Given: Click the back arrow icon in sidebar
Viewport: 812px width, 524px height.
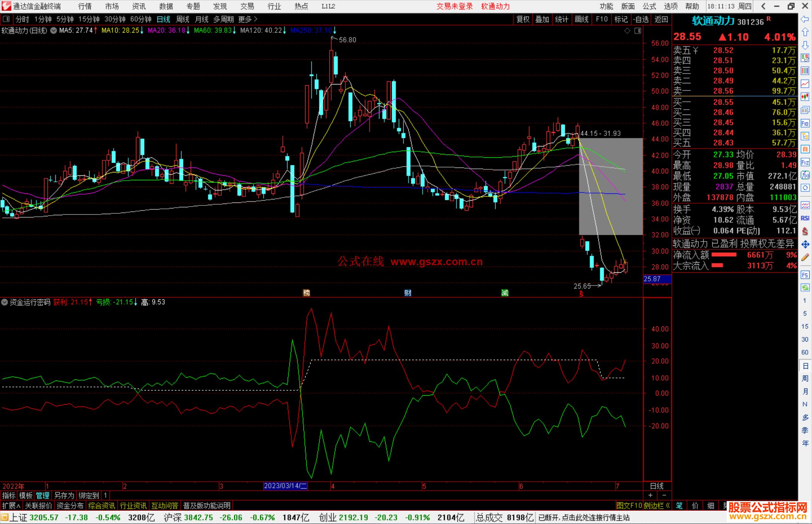Looking at the screenshot, I should click(805, 19).
